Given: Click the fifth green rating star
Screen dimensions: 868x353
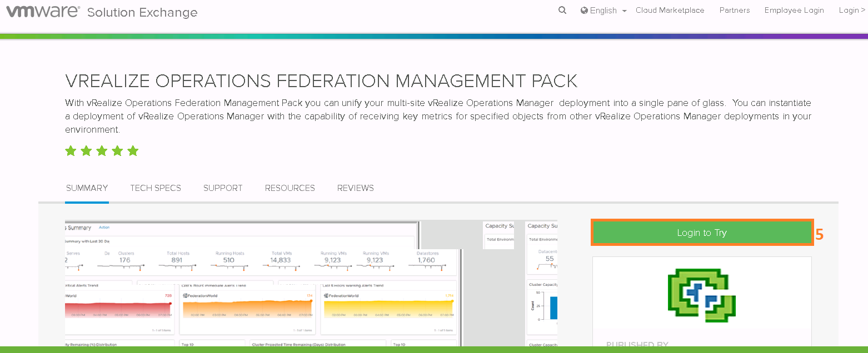Looking at the screenshot, I should pyautogui.click(x=133, y=150).
